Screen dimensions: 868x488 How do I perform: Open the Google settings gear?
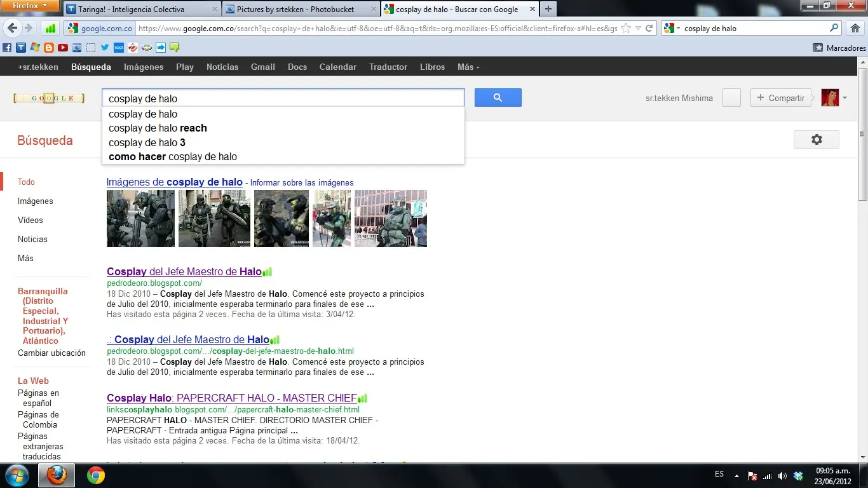point(817,140)
